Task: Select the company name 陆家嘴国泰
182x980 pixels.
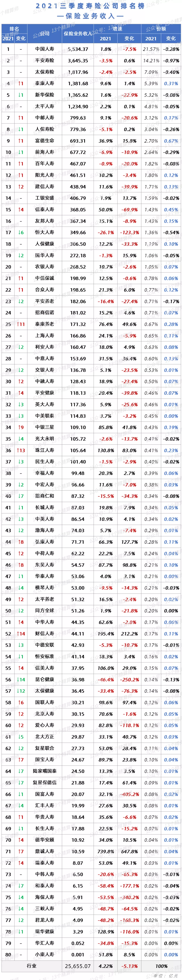Action: click(45, 771)
